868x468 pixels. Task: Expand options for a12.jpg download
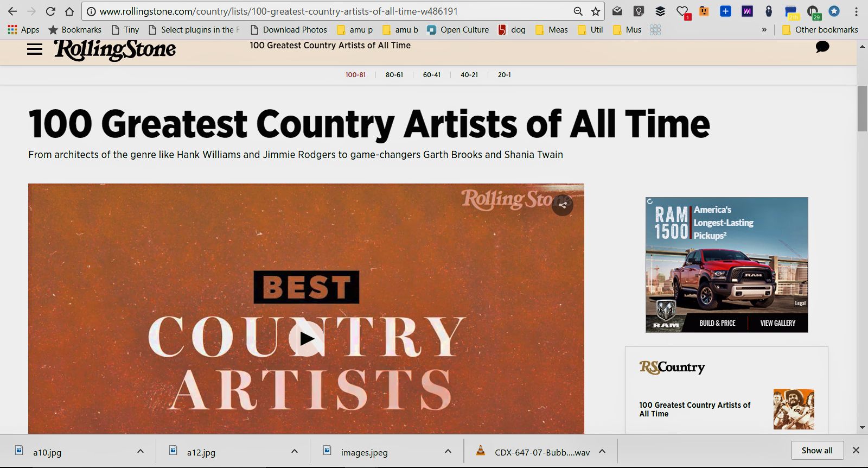295,451
